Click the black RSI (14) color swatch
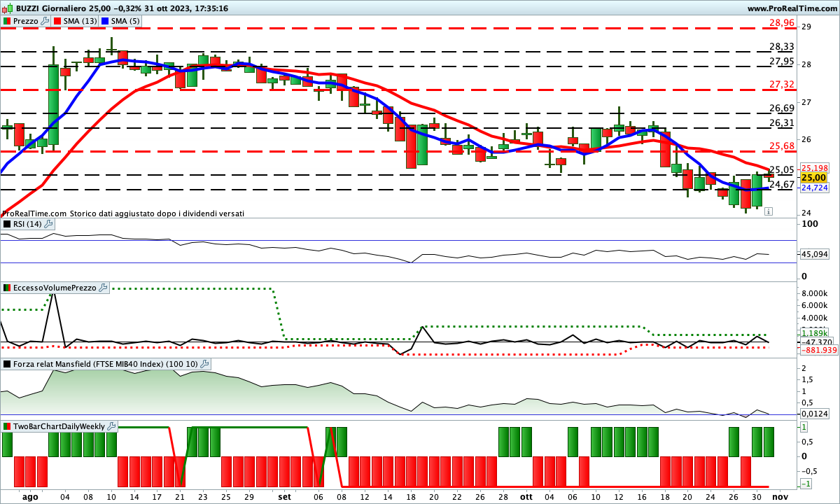 point(7,224)
